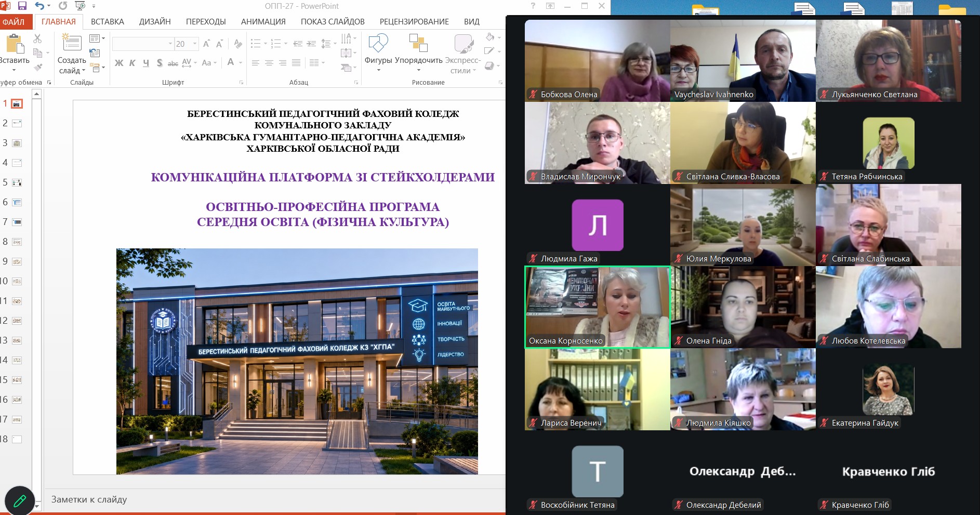The height and width of the screenshot is (515, 980).
Task: Click the Save icon in quick access toolbar
Action: (22, 6)
